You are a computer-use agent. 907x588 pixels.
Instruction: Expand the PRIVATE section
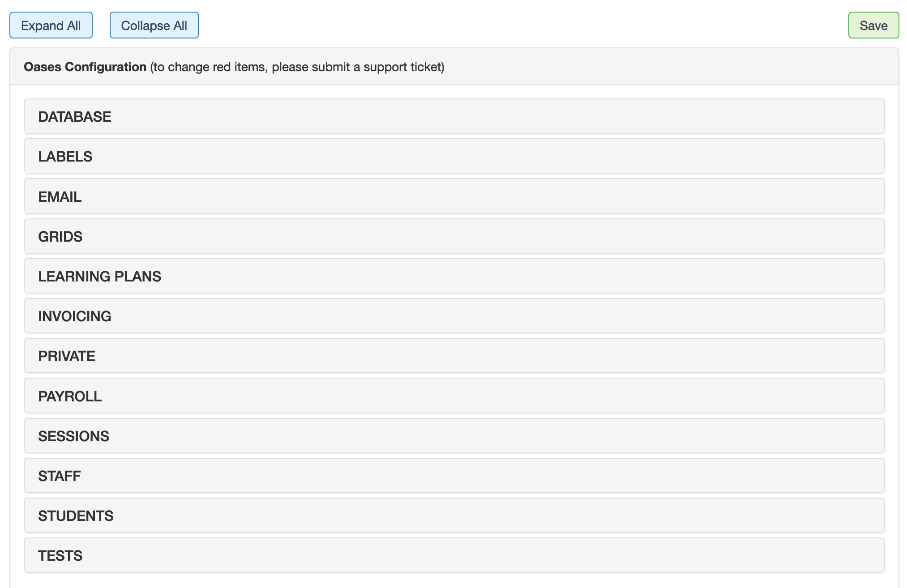tap(454, 356)
